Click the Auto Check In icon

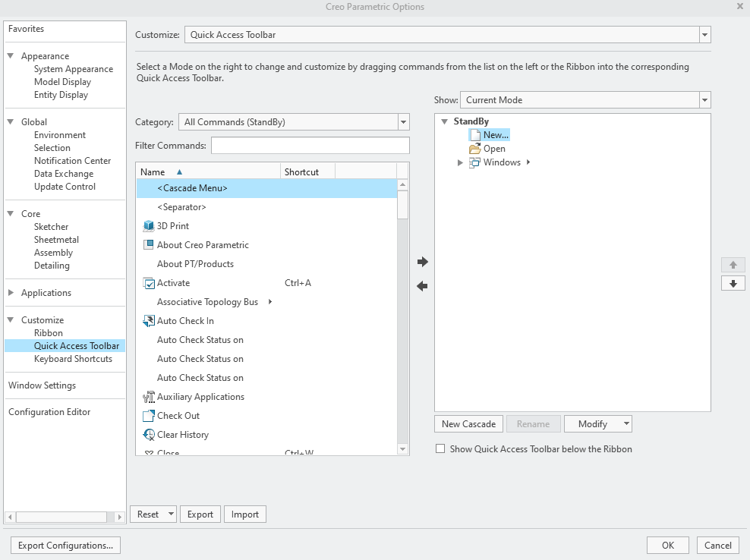pyautogui.click(x=147, y=320)
